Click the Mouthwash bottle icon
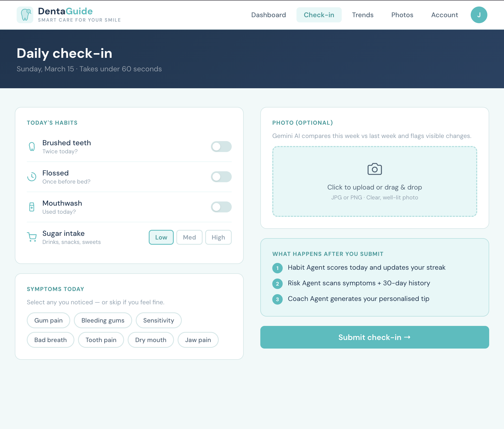Image resolution: width=504 pixels, height=429 pixels. click(x=32, y=207)
